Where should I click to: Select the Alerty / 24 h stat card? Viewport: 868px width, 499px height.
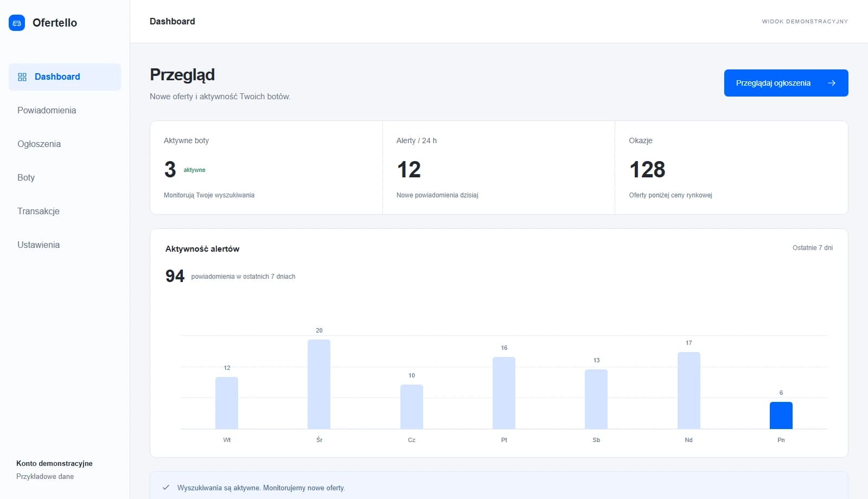click(x=499, y=168)
